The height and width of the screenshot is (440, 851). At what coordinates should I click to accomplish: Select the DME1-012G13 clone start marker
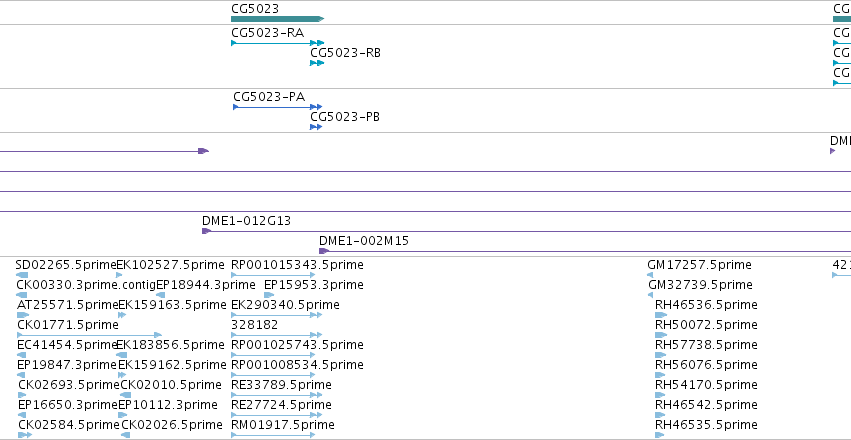pos(206,231)
